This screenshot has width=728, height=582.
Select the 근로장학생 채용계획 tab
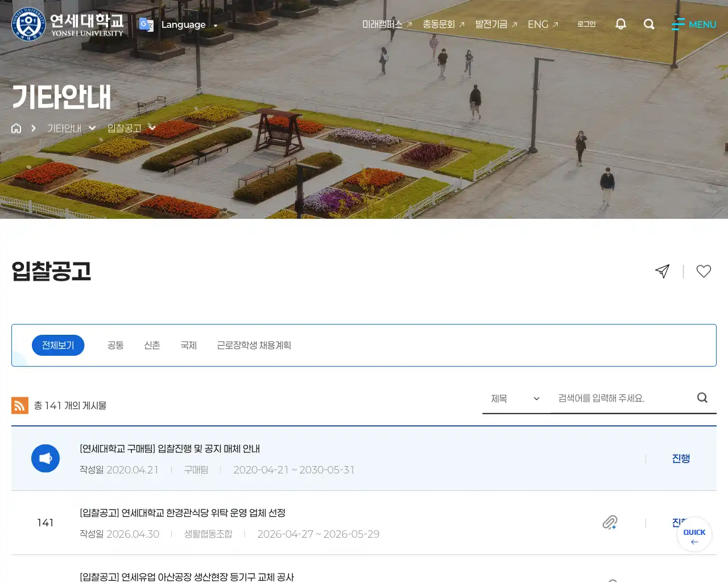click(254, 345)
